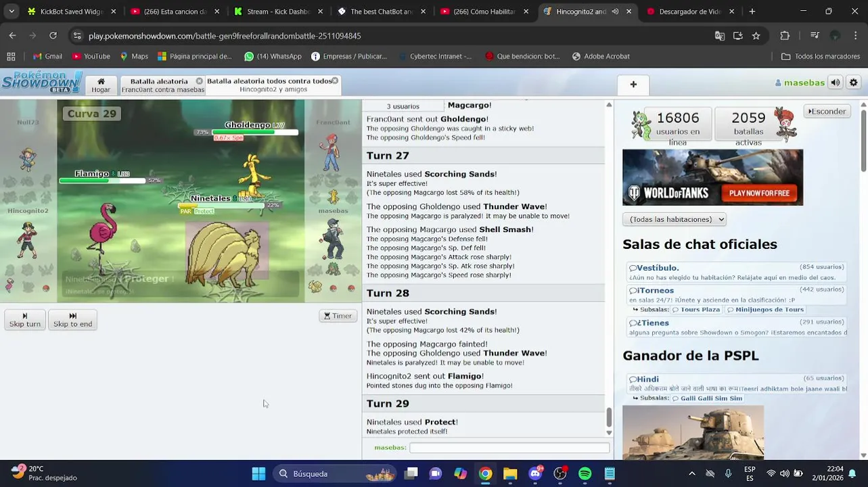Click the taskbar microphone icon
The image size is (868, 487).
pos(729,473)
